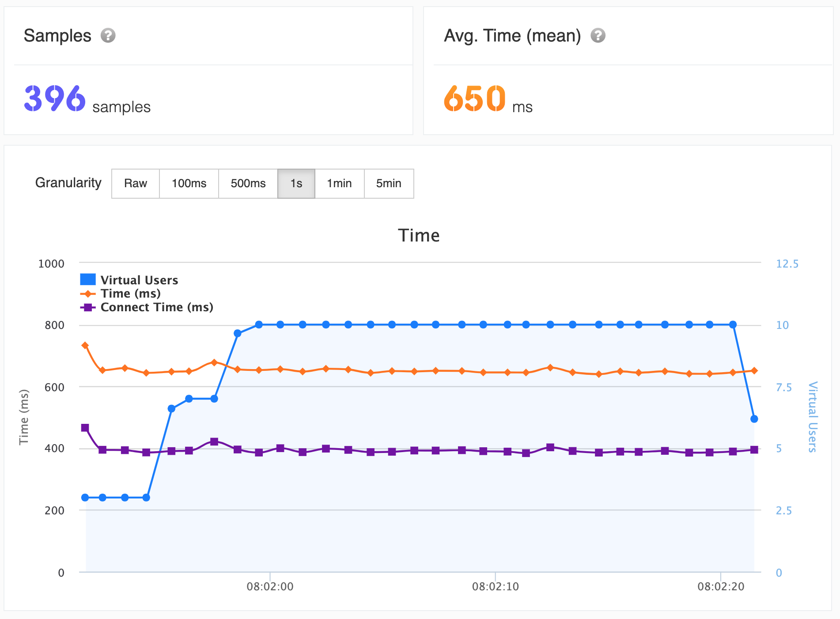Click the blue Virtual Users legend swatch
This screenshot has width=840, height=619.
point(88,279)
